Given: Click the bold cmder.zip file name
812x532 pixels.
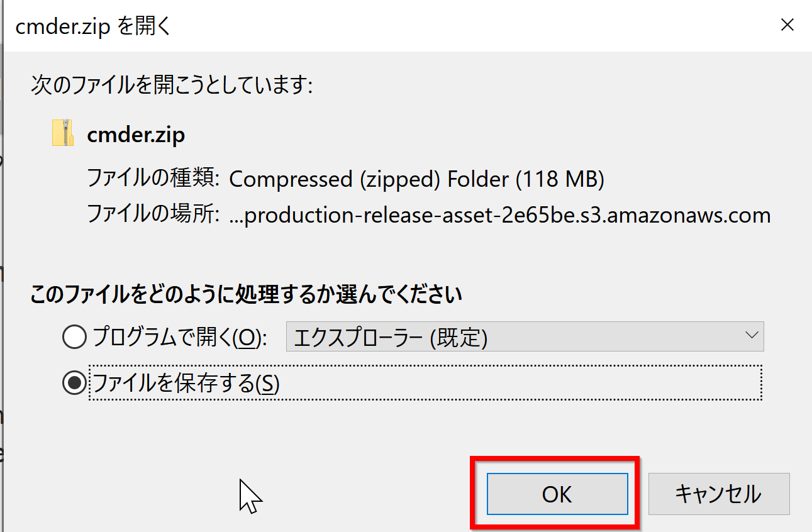Looking at the screenshot, I should point(136,135).
